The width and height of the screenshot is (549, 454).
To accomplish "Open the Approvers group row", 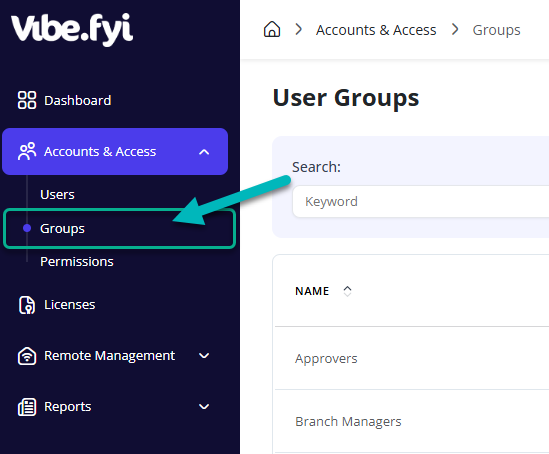I will tap(412, 358).
